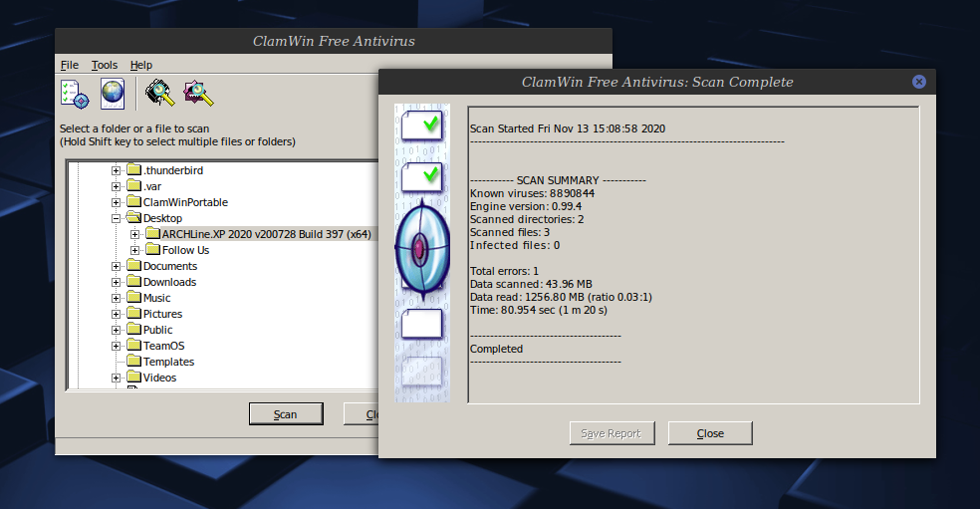Expand the ClamWinPortable folder

[116, 202]
